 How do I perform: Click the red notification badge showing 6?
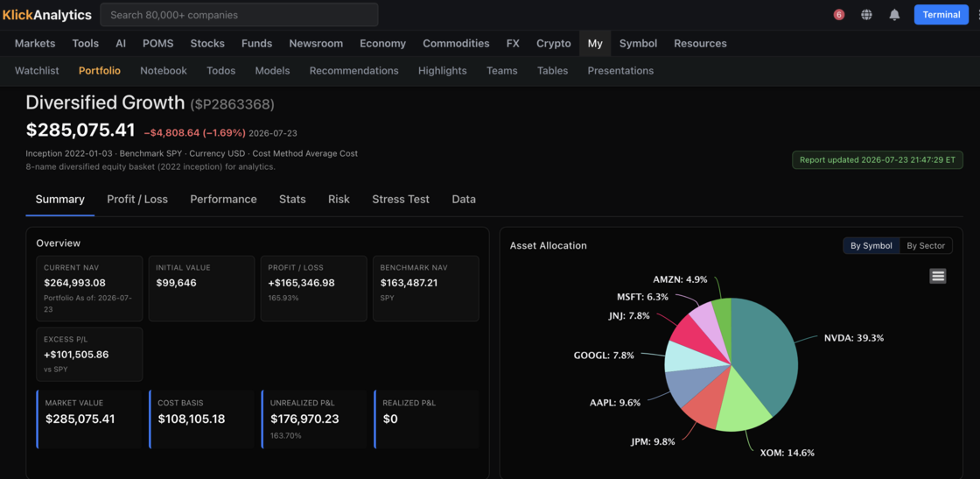click(839, 14)
